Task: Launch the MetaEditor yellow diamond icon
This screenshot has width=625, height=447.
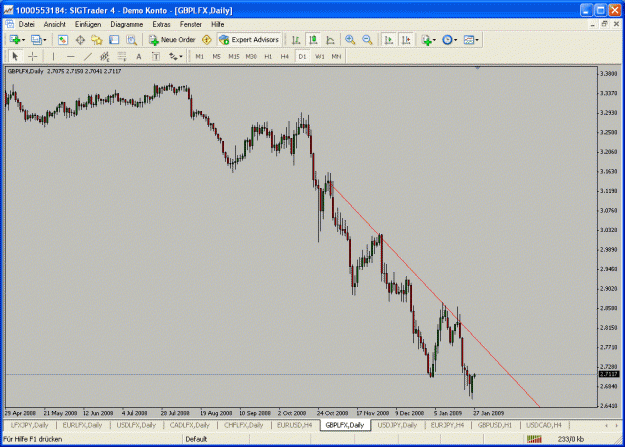Action: tap(206, 40)
